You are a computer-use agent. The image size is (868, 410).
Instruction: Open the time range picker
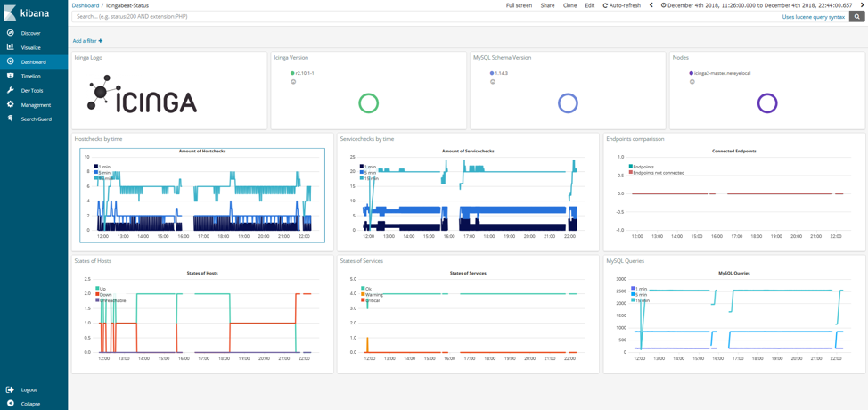757,5
